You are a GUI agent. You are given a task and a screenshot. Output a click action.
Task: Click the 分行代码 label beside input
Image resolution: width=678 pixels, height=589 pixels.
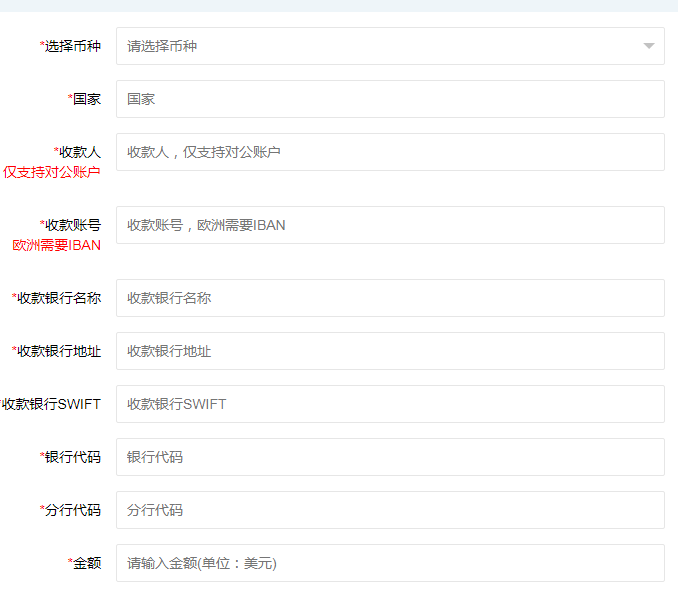click(x=72, y=510)
